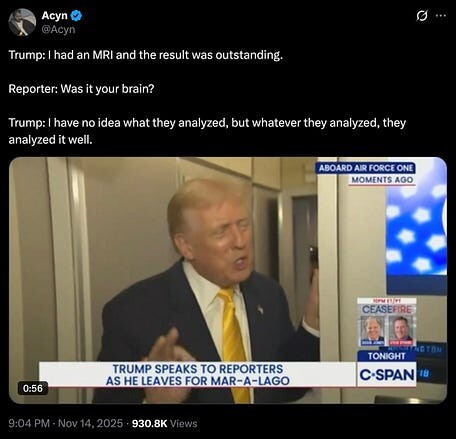Open the three-dot more options menu
This screenshot has height=439, width=456.
tap(441, 16)
